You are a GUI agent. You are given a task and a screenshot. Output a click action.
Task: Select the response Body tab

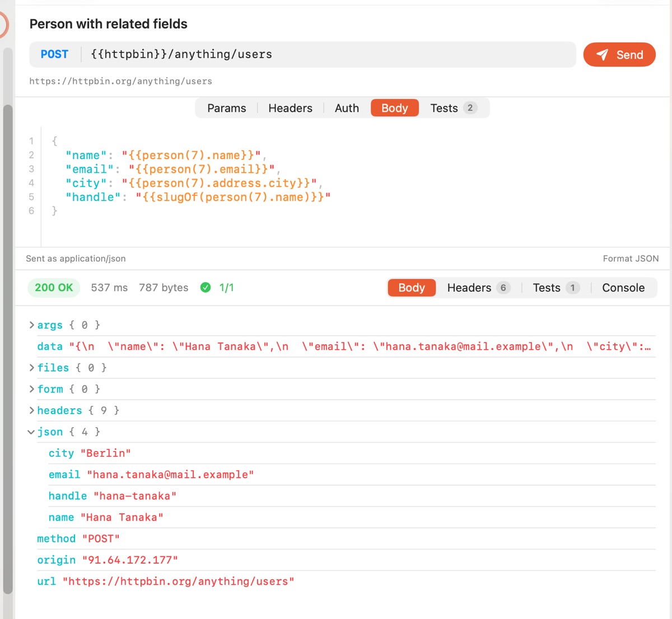[412, 288]
